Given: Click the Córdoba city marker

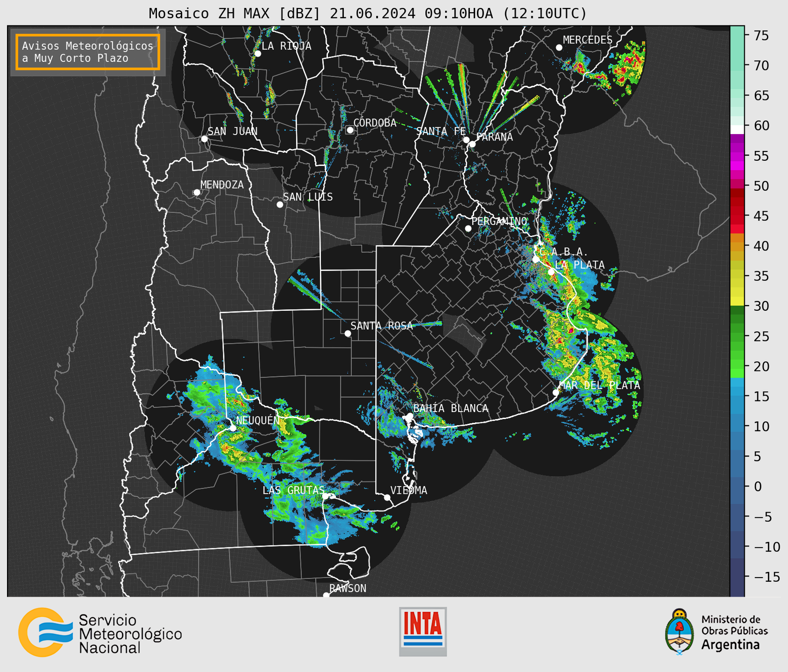Looking at the screenshot, I should 350,130.
